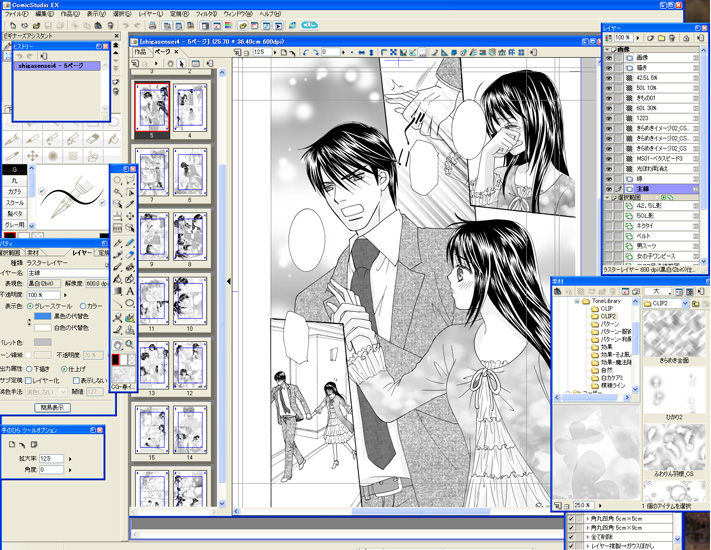
Task: Click the new folder icon in the Layers panel toolbar
Action: (662, 38)
